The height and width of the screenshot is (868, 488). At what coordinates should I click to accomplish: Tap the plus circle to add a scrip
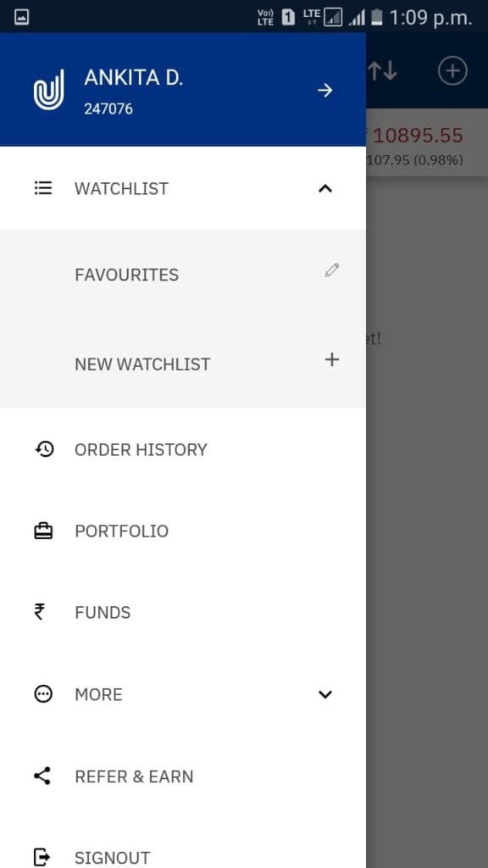[x=452, y=71]
